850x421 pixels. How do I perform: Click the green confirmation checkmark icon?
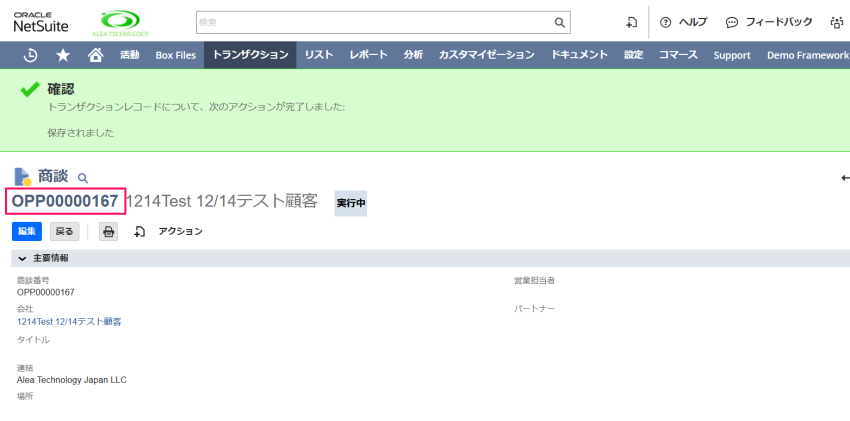coord(30,89)
